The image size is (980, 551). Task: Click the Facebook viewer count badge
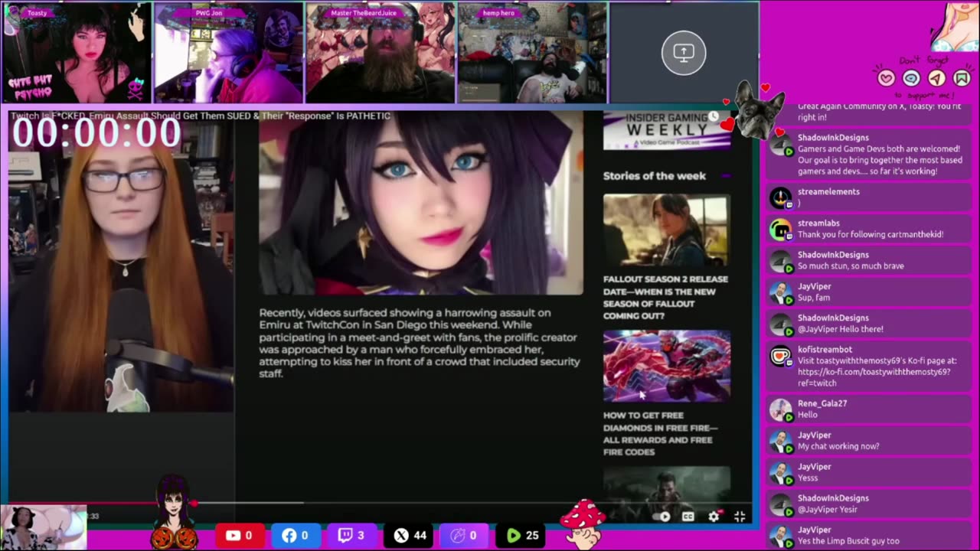[x=295, y=536]
